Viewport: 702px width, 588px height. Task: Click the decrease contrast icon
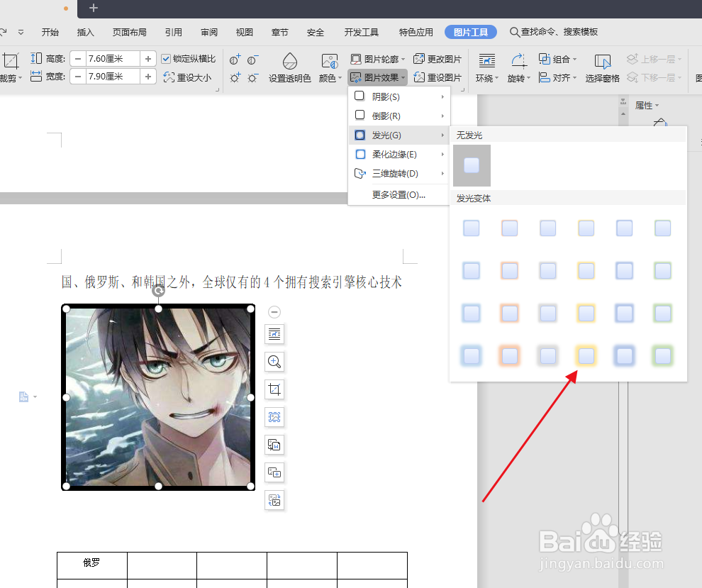[253, 59]
